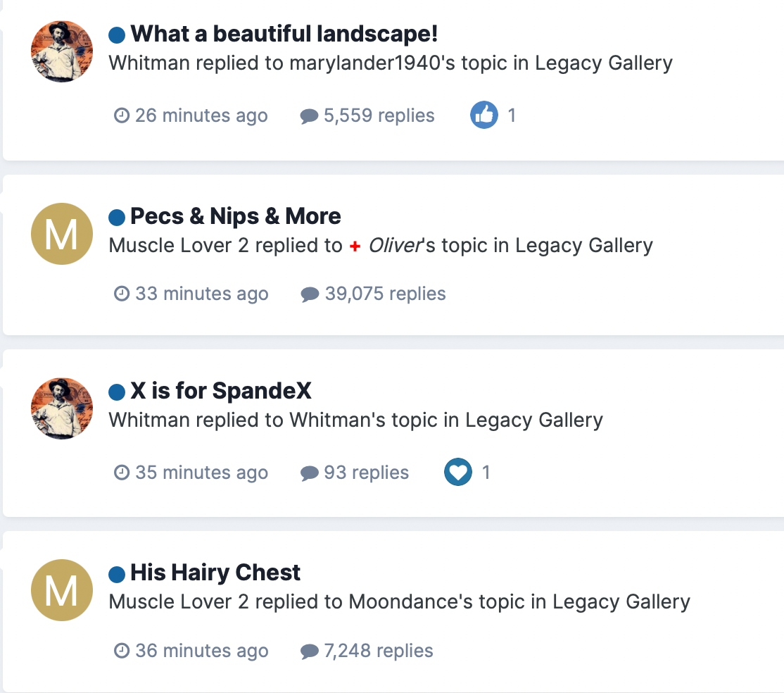Click the clock icon beside 26 minutes ago
The height and width of the screenshot is (693, 784).
[122, 115]
